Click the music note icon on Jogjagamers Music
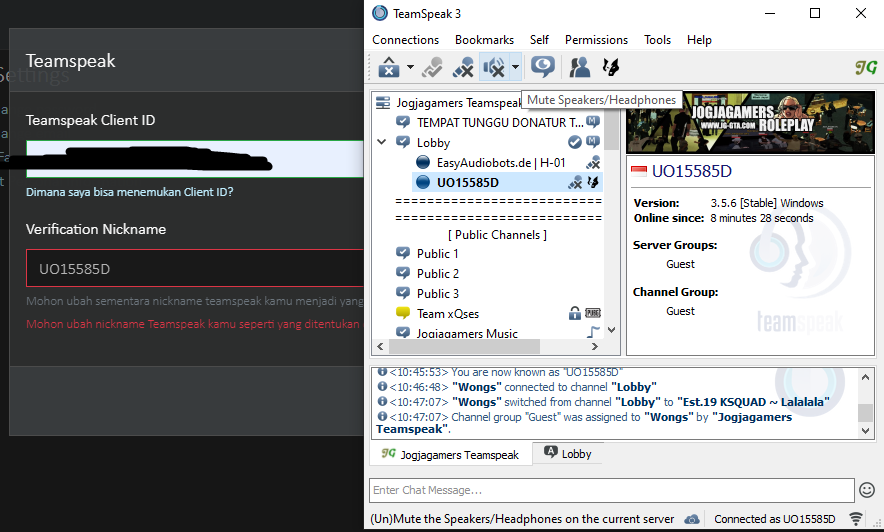 click(x=593, y=332)
